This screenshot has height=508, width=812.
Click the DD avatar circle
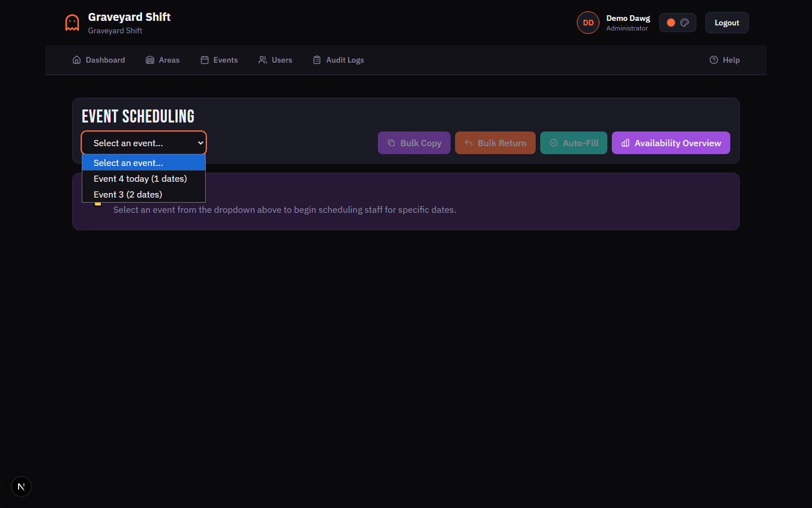coord(588,22)
